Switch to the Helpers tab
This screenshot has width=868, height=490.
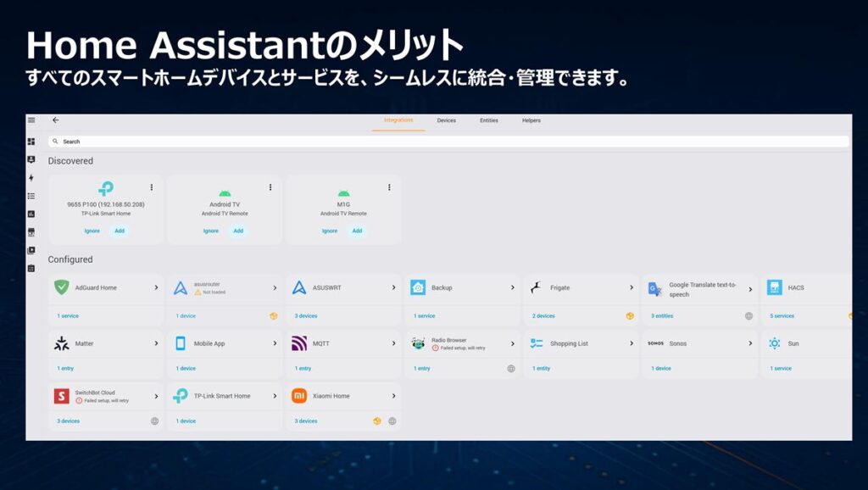pos(531,120)
